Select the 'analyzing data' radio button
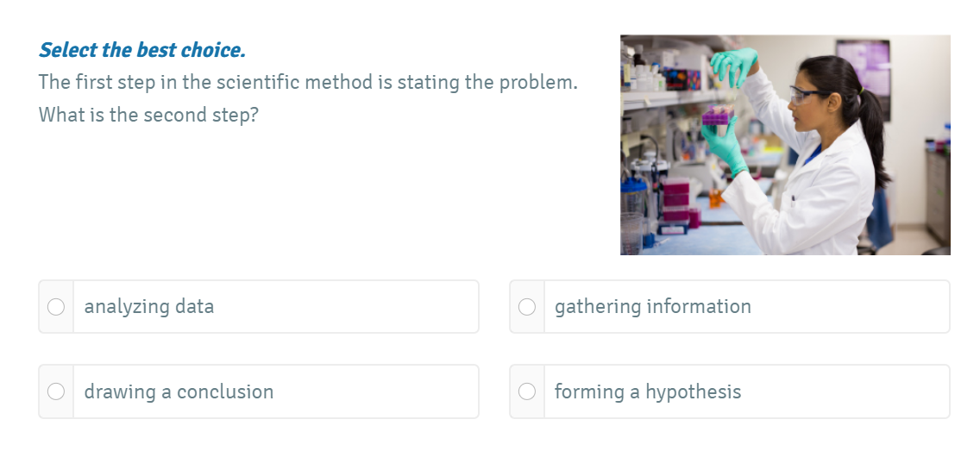This screenshot has height=476, width=980. point(56,307)
